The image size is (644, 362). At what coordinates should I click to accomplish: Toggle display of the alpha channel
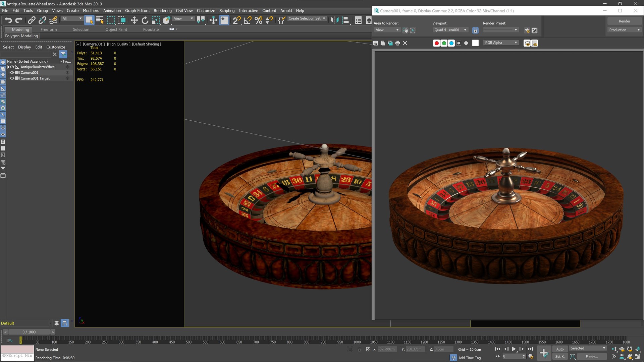click(x=459, y=43)
